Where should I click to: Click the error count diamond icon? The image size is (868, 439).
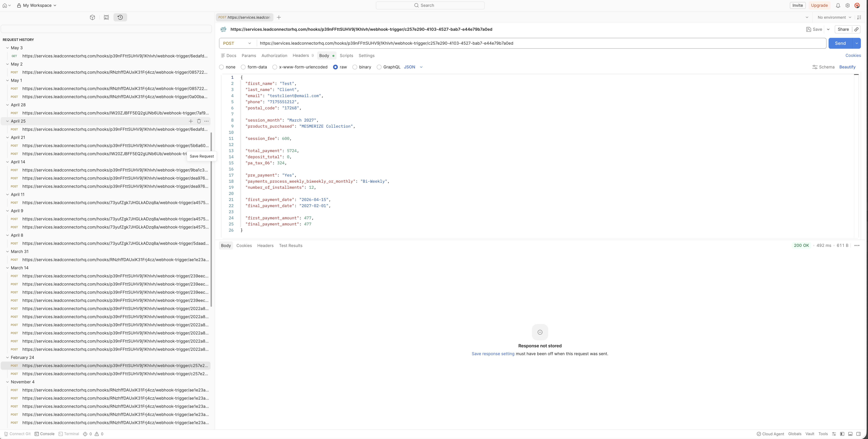point(85,434)
